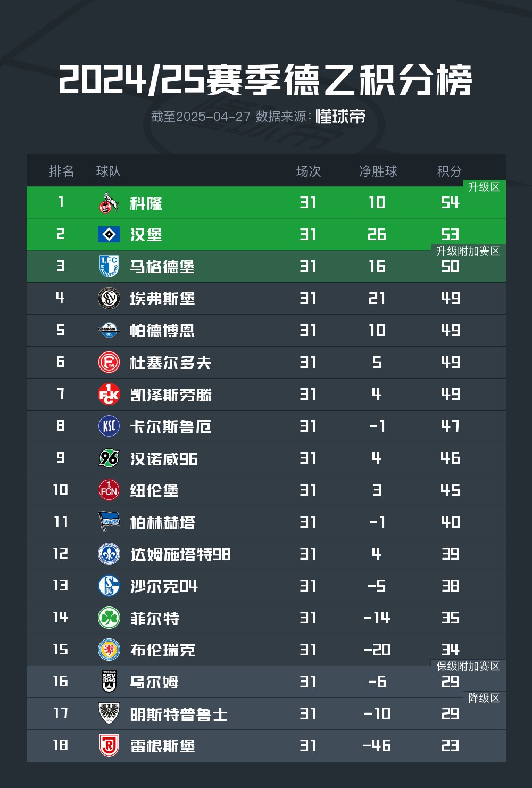Viewport: 532px width, 788px height.
Task: Click the 懂球帝 source name
Action: [x=340, y=116]
